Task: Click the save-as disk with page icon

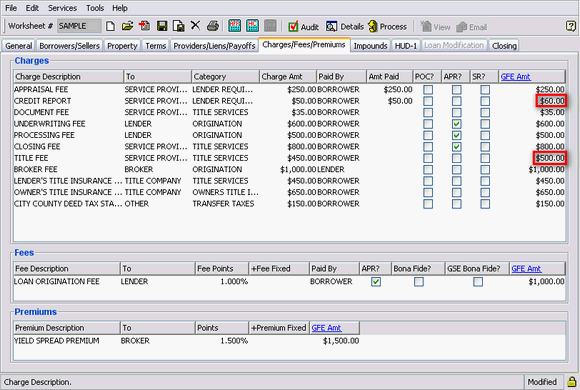Action: (179, 26)
